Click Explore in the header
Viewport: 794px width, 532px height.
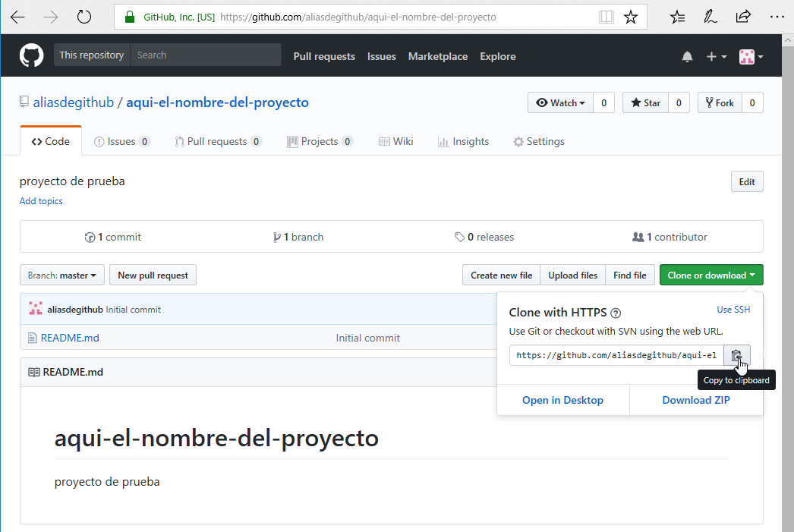click(x=498, y=57)
